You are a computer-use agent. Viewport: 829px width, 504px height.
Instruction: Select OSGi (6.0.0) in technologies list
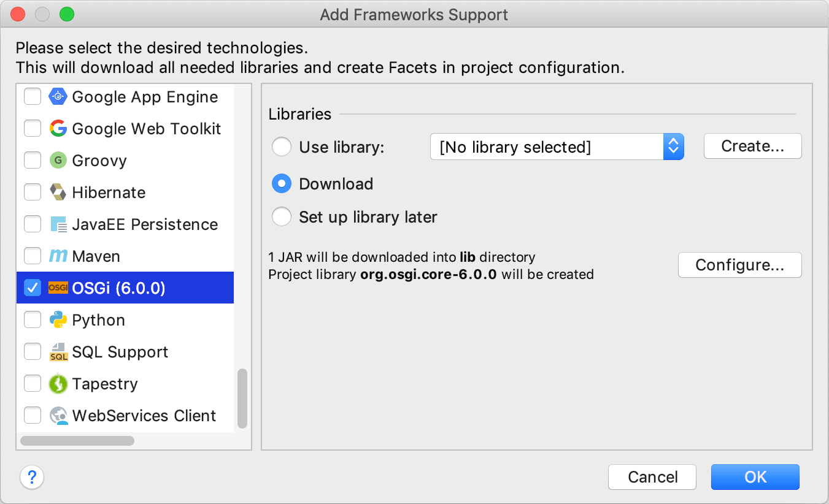(x=119, y=288)
